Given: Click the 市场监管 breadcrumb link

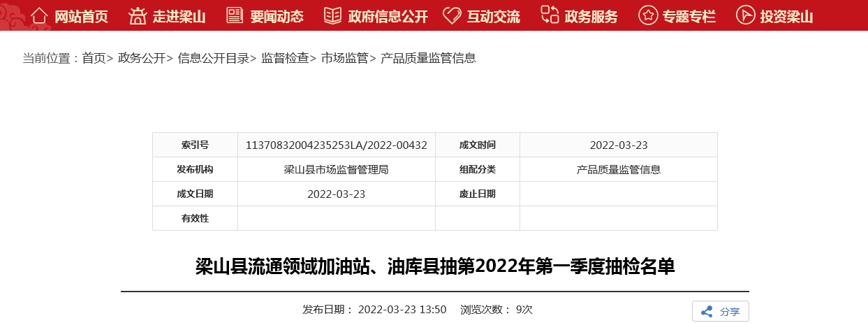Looking at the screenshot, I should click(345, 59).
